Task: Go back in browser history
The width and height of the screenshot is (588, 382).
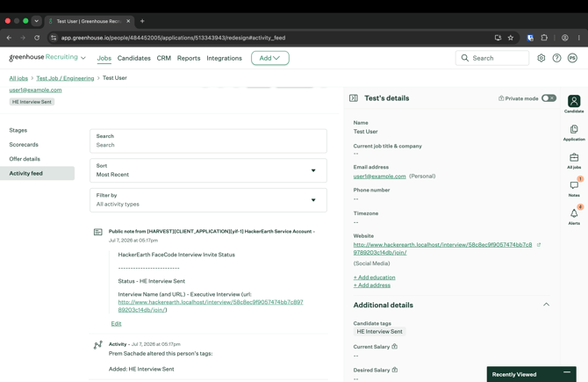Action: 9,38
